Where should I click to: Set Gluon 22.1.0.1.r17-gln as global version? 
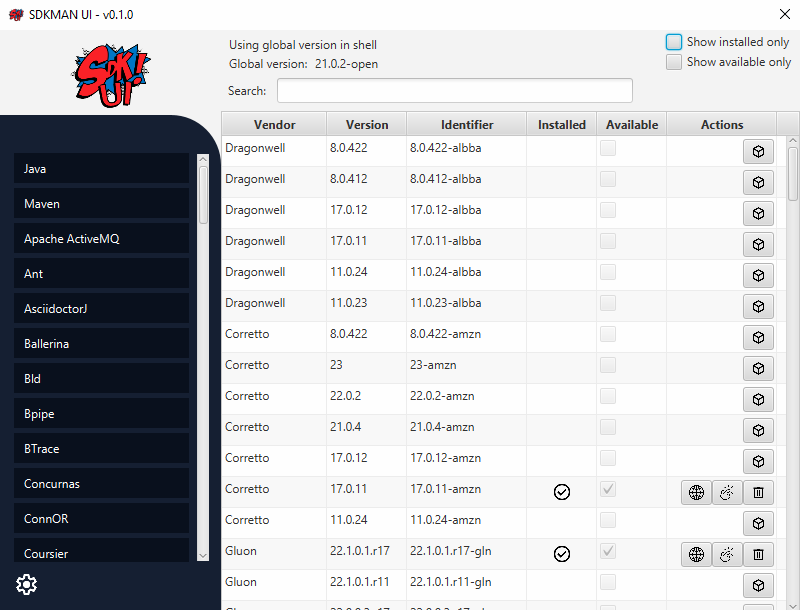[x=696, y=554]
